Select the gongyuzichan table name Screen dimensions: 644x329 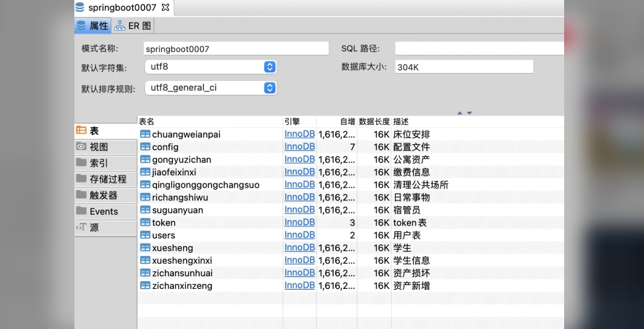(x=182, y=160)
